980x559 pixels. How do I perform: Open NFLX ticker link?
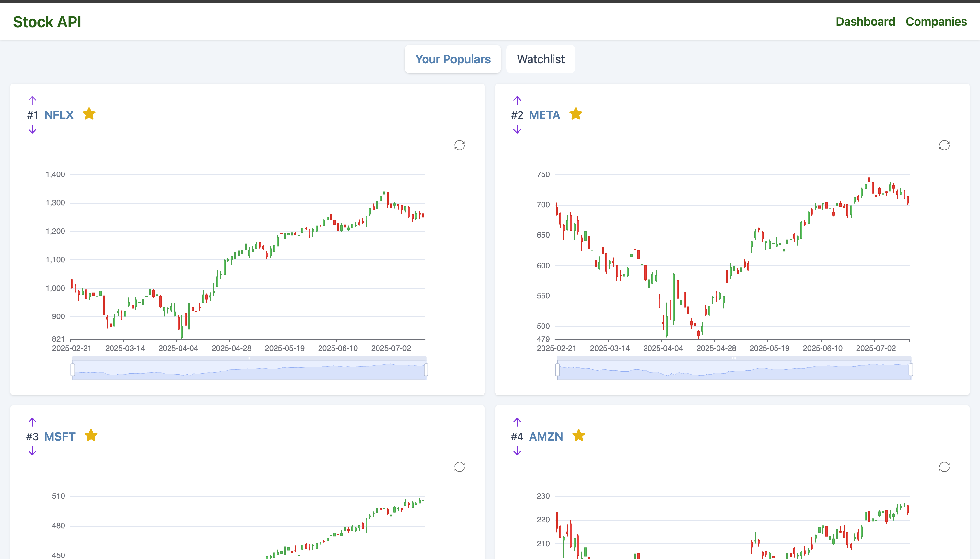click(59, 115)
